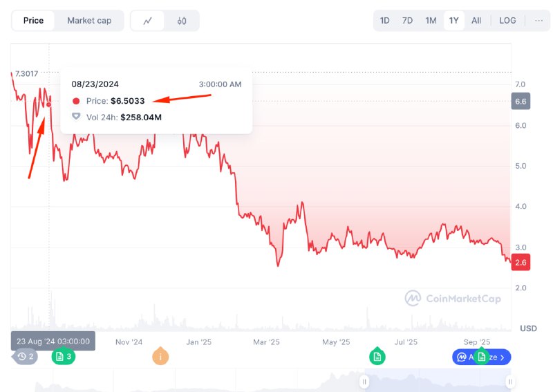Set chart range to 1D
This screenshot has width=553, height=392.
(385, 21)
